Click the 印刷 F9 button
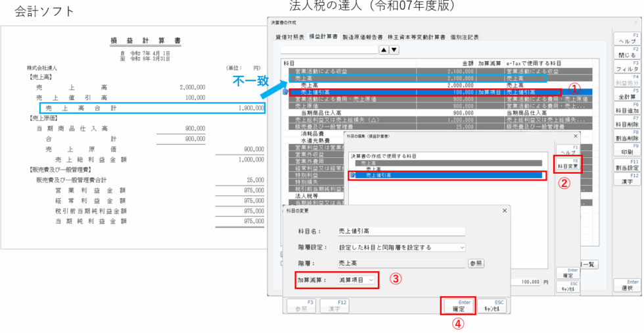This screenshot has height=333, width=644. point(626,150)
